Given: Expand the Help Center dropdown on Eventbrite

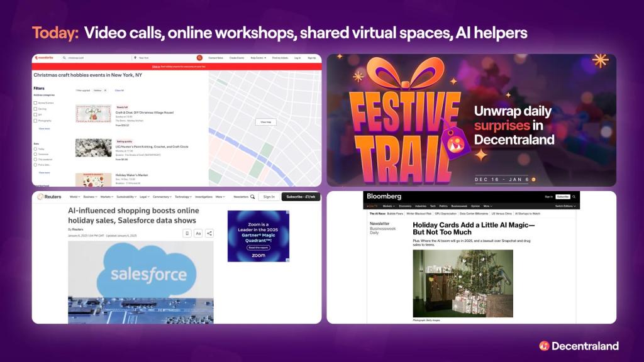Looking at the screenshot, I should point(257,58).
